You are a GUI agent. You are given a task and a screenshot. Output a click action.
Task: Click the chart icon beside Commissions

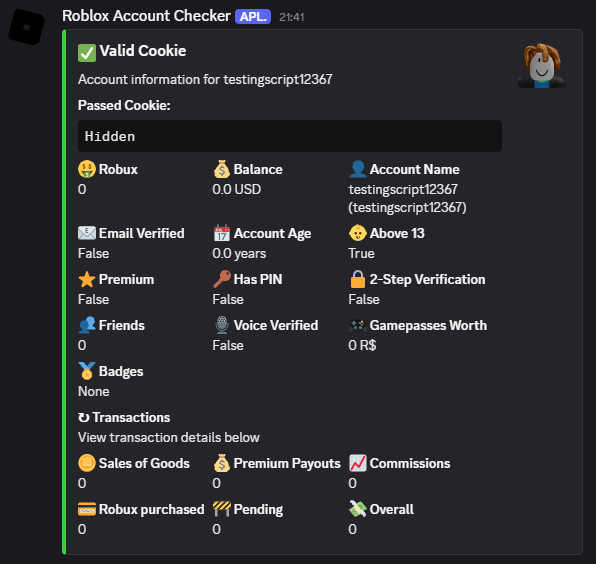(x=358, y=463)
